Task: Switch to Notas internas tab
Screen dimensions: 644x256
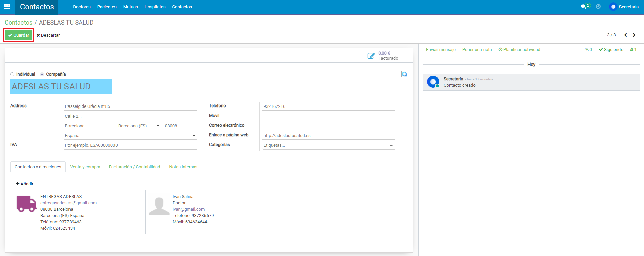Action: [x=183, y=167]
